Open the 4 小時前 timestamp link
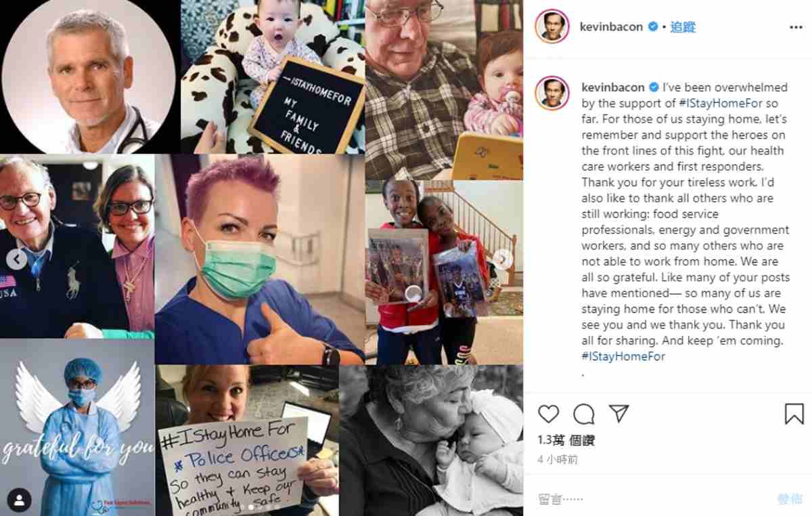812x516 pixels. tap(558, 459)
